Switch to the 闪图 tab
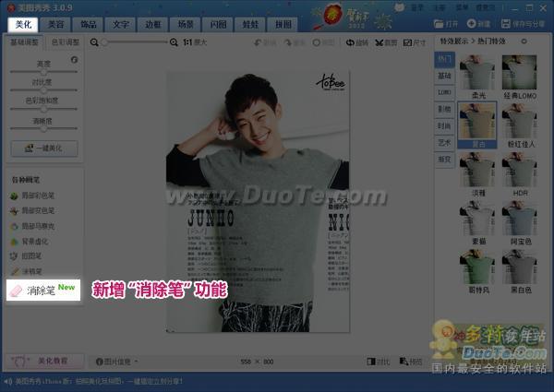The width and height of the screenshot is (554, 392). pos(218,24)
